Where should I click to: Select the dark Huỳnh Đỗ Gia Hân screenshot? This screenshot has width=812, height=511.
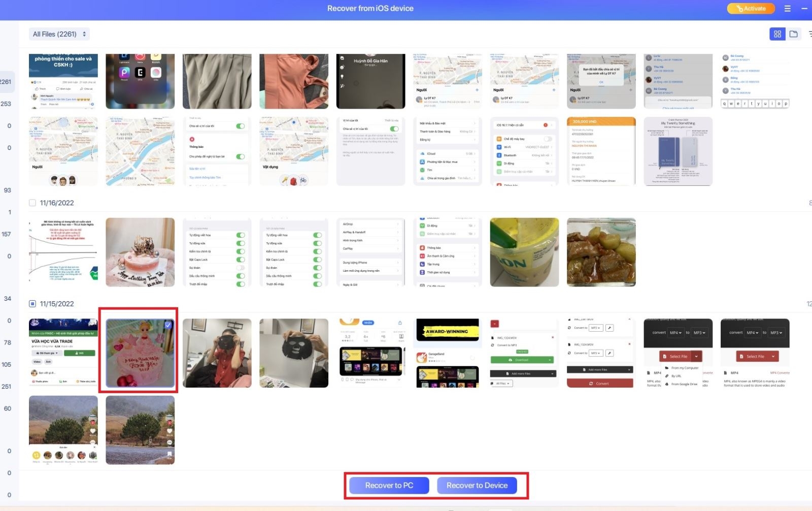point(371,81)
